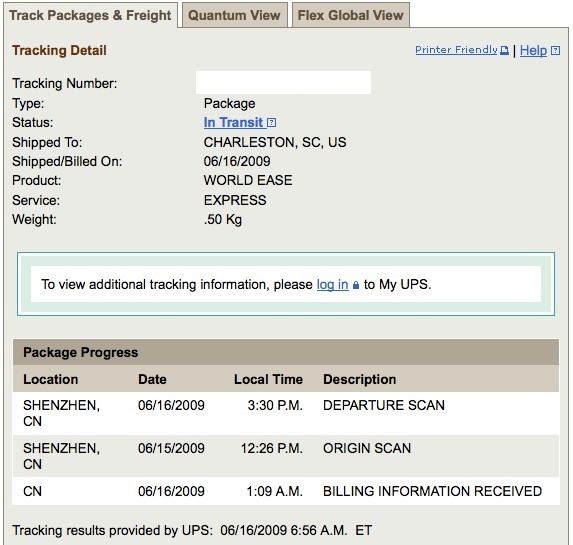Click the info icon beside In Transit status
The width and height of the screenshot is (573, 545).
coord(272,122)
